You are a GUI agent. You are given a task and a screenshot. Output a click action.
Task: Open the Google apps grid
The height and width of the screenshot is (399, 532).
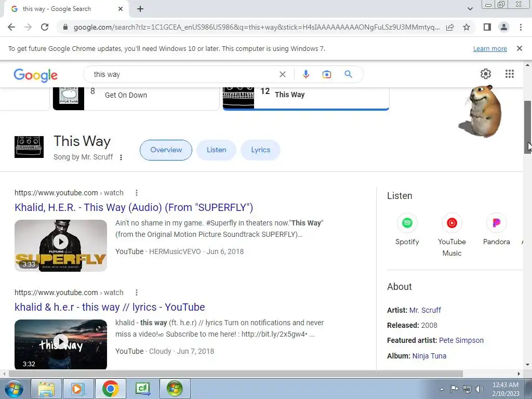pos(509,74)
